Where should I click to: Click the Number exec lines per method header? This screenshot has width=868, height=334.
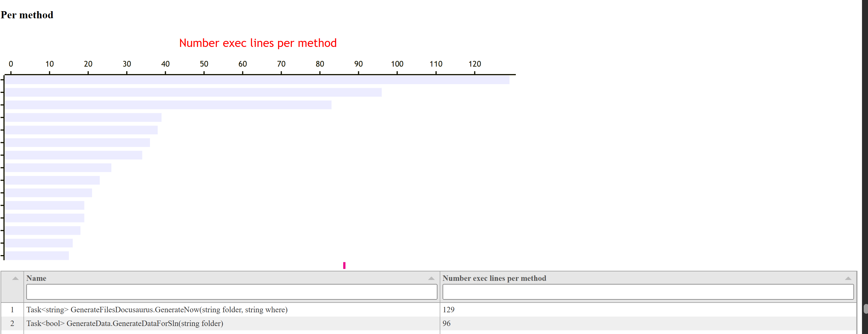(x=494, y=278)
